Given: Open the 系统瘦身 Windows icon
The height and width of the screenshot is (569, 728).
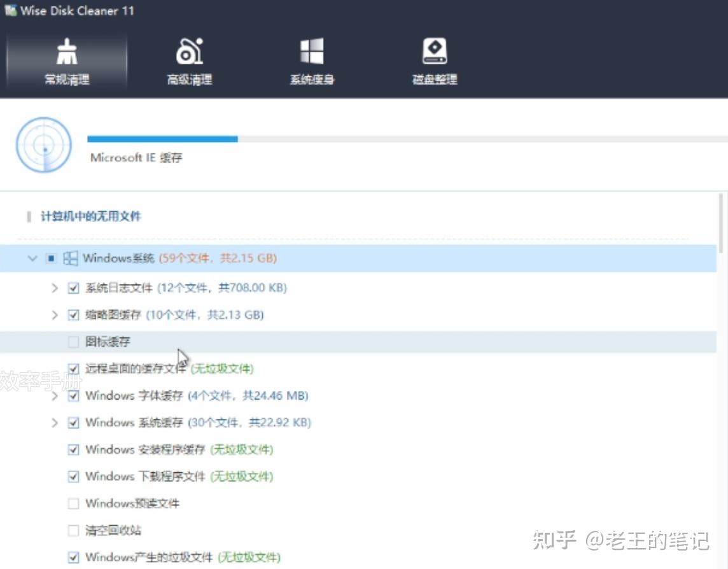Looking at the screenshot, I should pyautogui.click(x=312, y=51).
